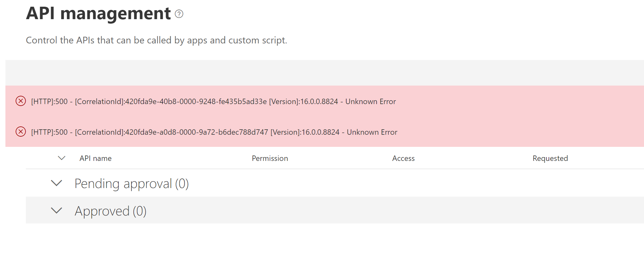644x257 pixels.
Task: Sort by the Access column header
Action: [403, 158]
